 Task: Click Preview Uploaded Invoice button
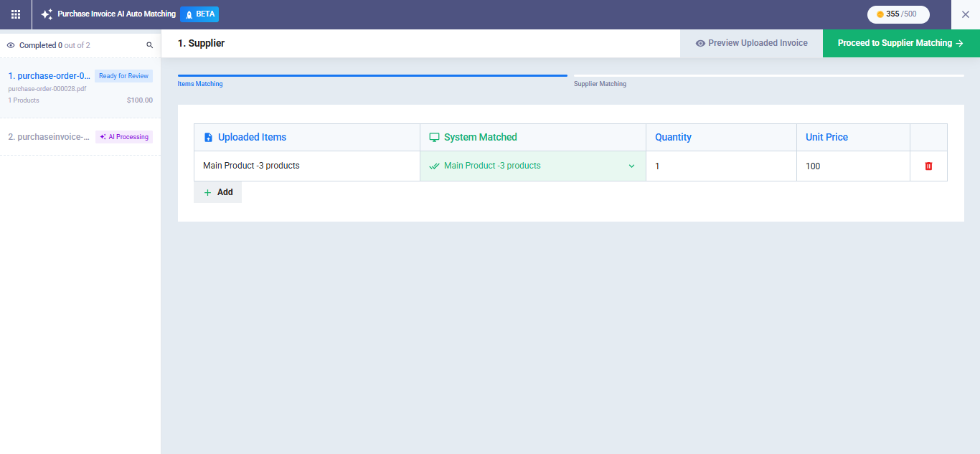(751, 43)
